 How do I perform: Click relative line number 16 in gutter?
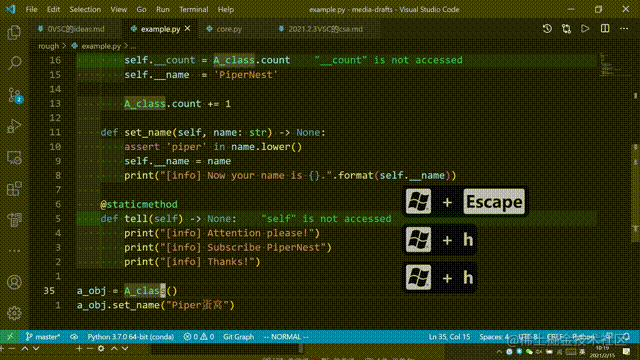[55, 60]
